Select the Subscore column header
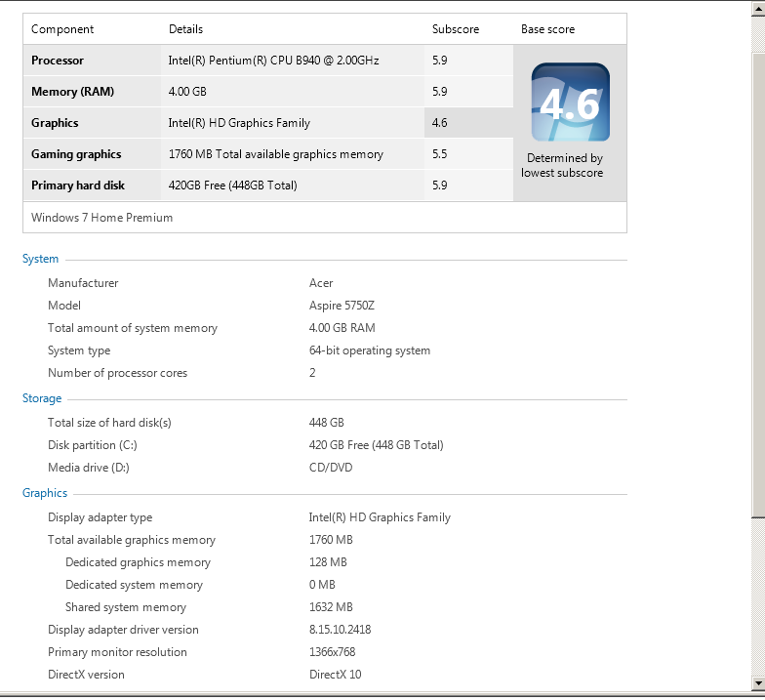Screen dimensions: 765x700 (456, 29)
